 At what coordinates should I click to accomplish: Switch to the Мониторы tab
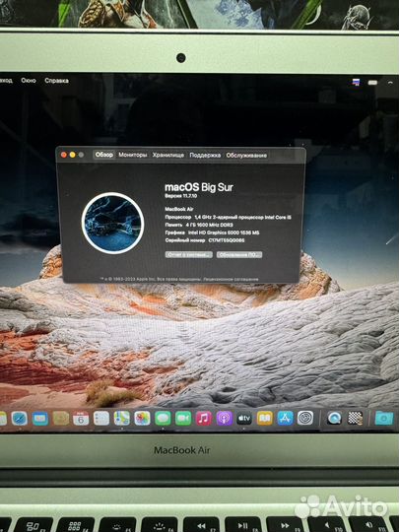pos(133,155)
